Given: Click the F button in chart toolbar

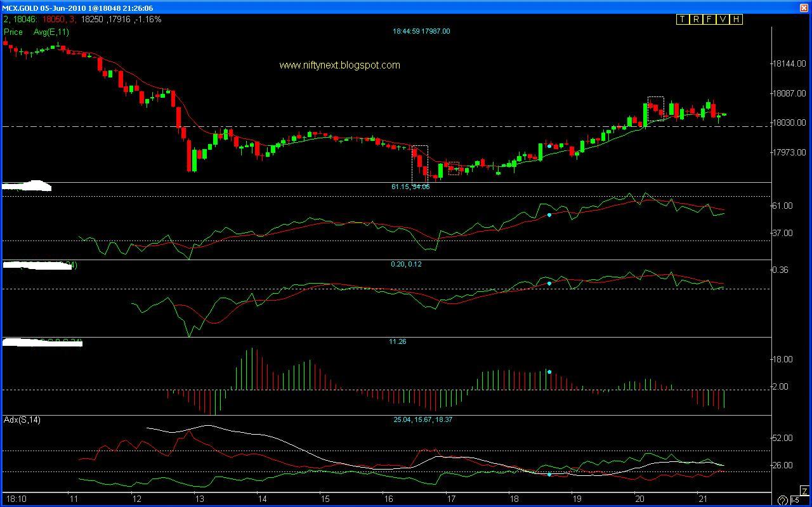Looking at the screenshot, I should tap(709, 20).
